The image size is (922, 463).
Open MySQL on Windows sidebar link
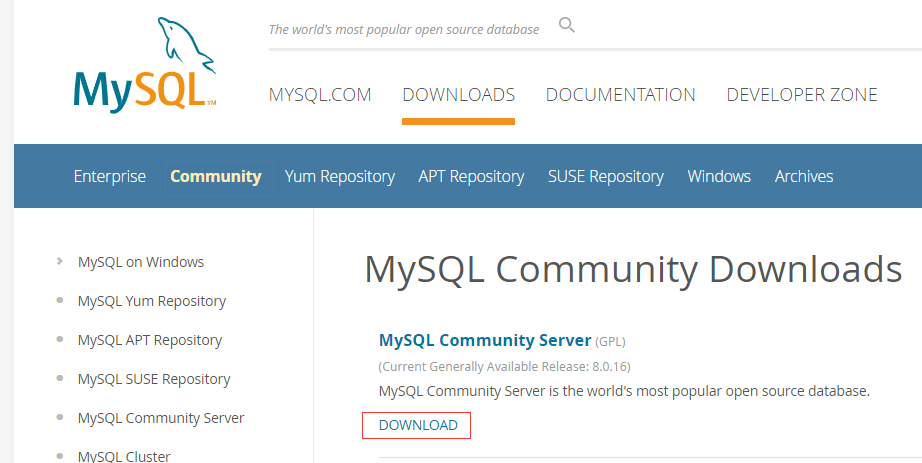[141, 262]
